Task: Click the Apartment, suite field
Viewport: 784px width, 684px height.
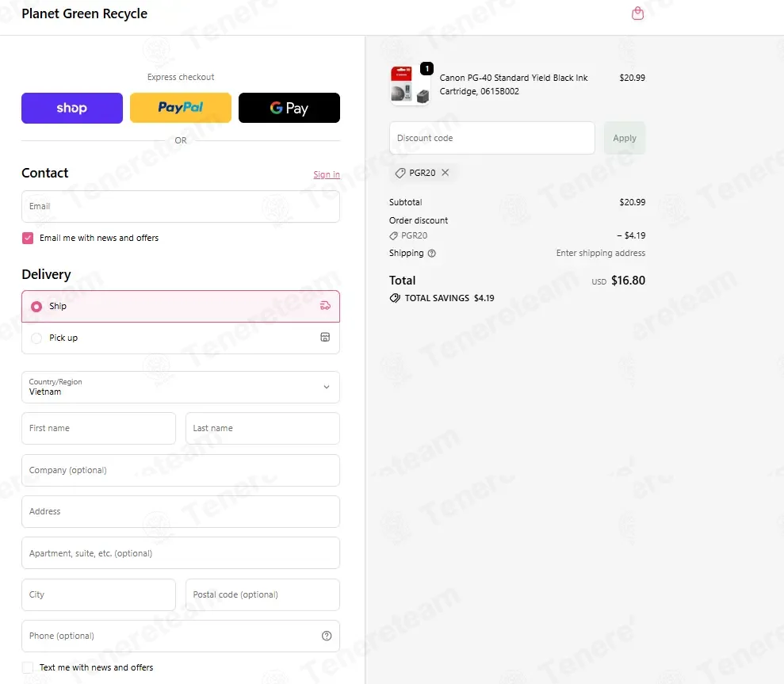Action: pyautogui.click(x=181, y=553)
